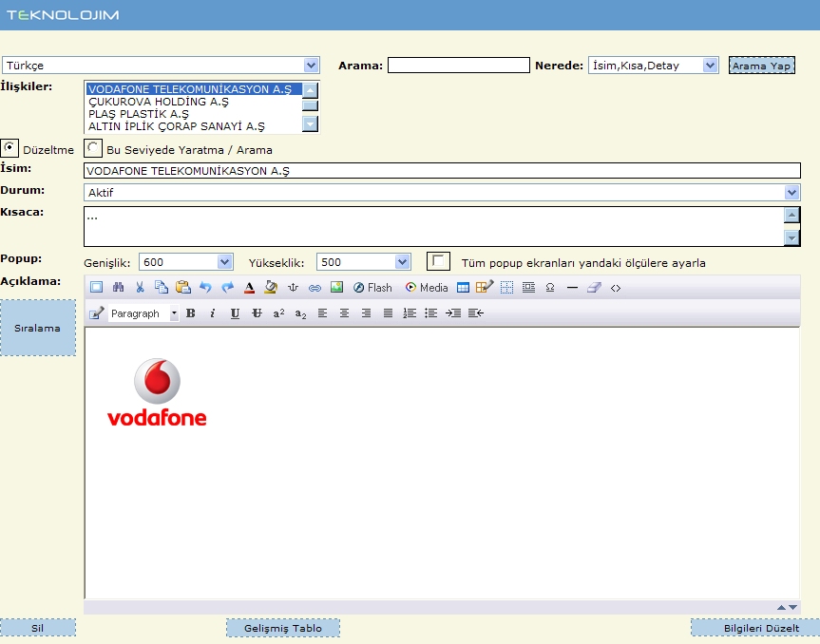
Task: Click Bilgileri Düzelt button
Action: pyautogui.click(x=755, y=628)
